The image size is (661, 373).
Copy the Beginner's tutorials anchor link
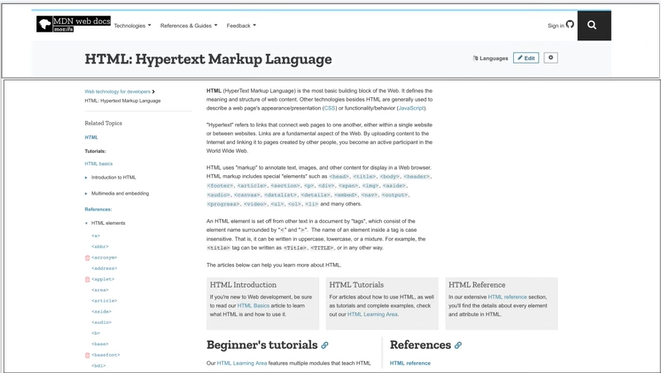(x=325, y=345)
